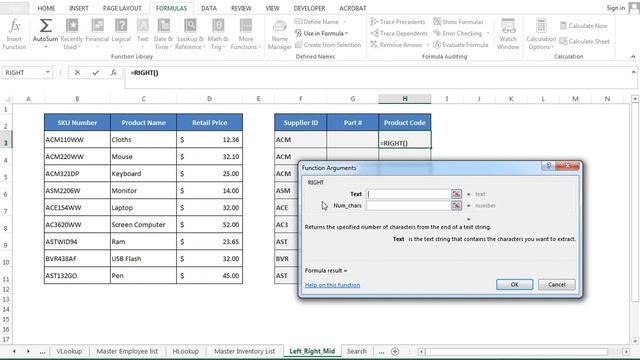Image resolution: width=640 pixels, height=360 pixels.
Task: Click Create from Selection
Action: (x=328, y=44)
